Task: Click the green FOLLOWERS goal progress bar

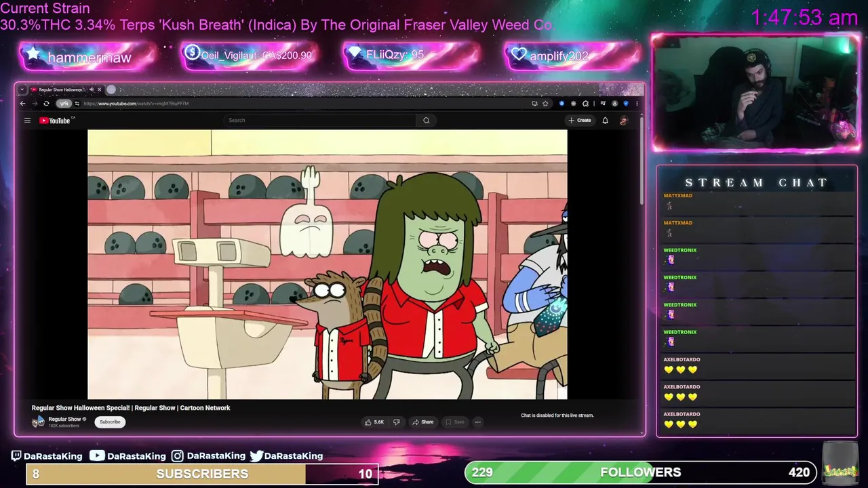Action: coord(640,472)
